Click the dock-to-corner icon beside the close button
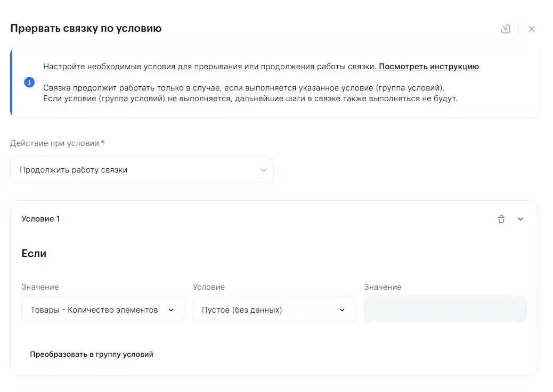 506,29
